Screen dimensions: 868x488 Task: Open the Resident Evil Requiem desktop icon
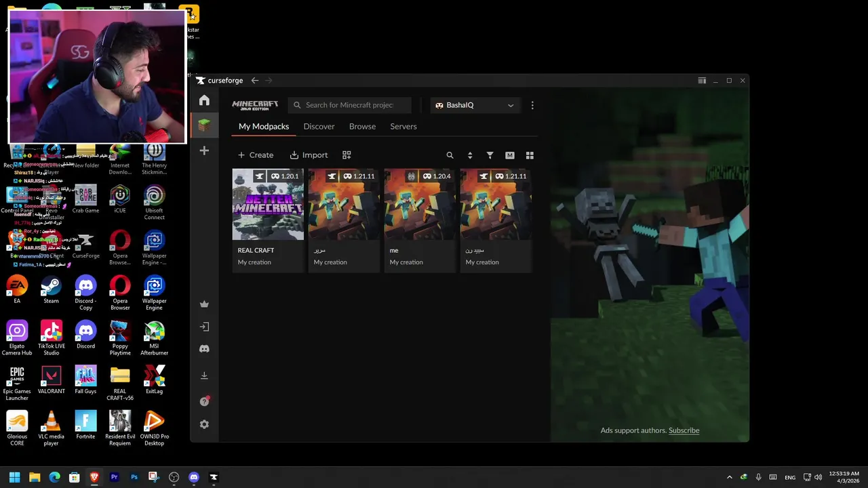coord(120,428)
